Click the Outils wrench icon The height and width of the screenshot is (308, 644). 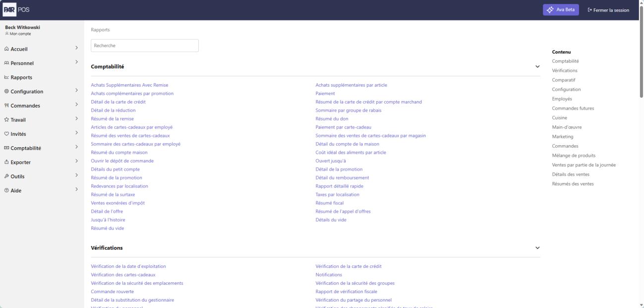point(6,176)
